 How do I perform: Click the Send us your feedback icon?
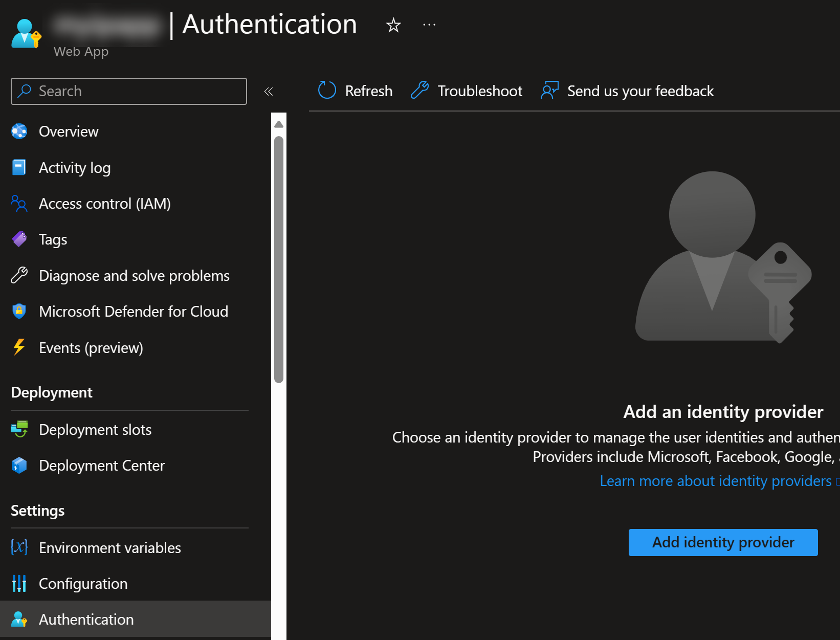(549, 90)
